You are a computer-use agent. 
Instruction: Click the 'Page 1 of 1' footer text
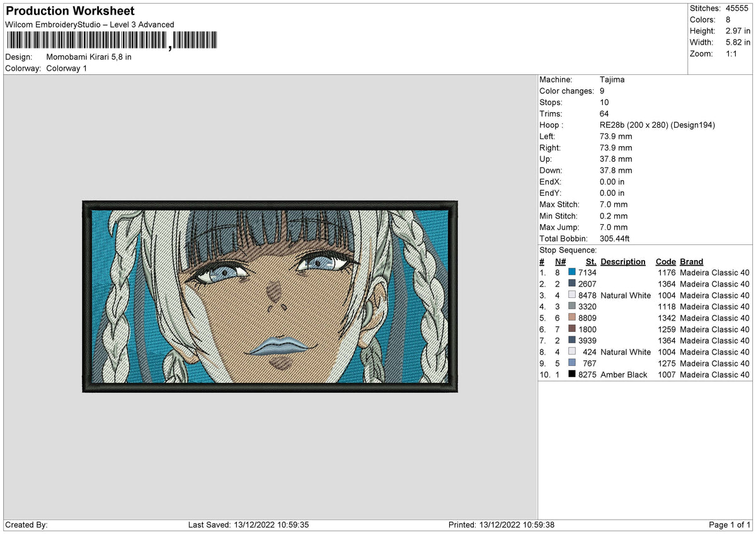(730, 525)
